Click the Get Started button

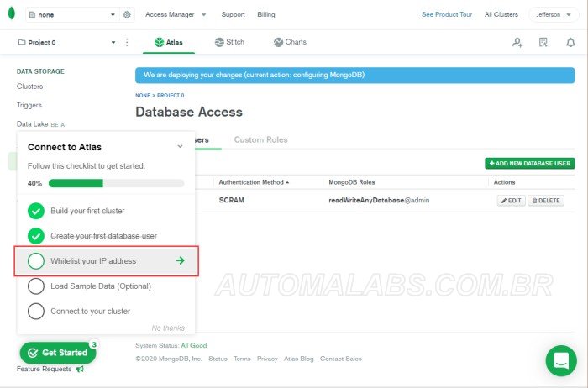[x=58, y=353]
